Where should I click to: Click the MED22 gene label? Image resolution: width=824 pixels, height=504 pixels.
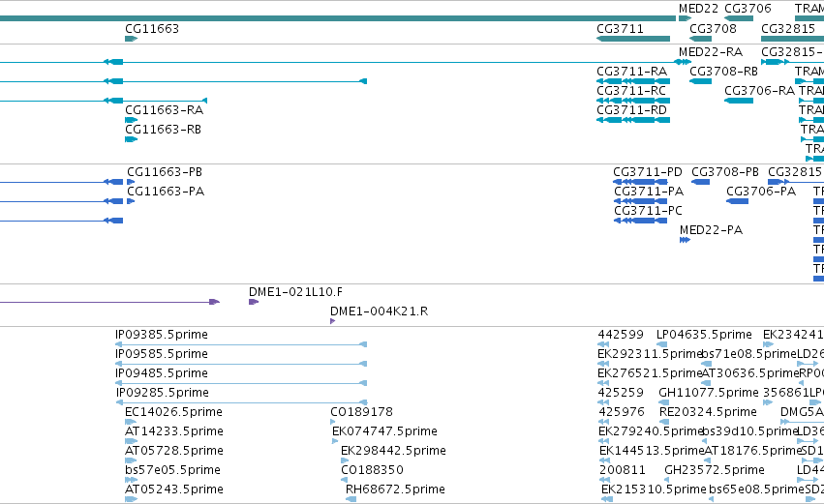click(698, 9)
